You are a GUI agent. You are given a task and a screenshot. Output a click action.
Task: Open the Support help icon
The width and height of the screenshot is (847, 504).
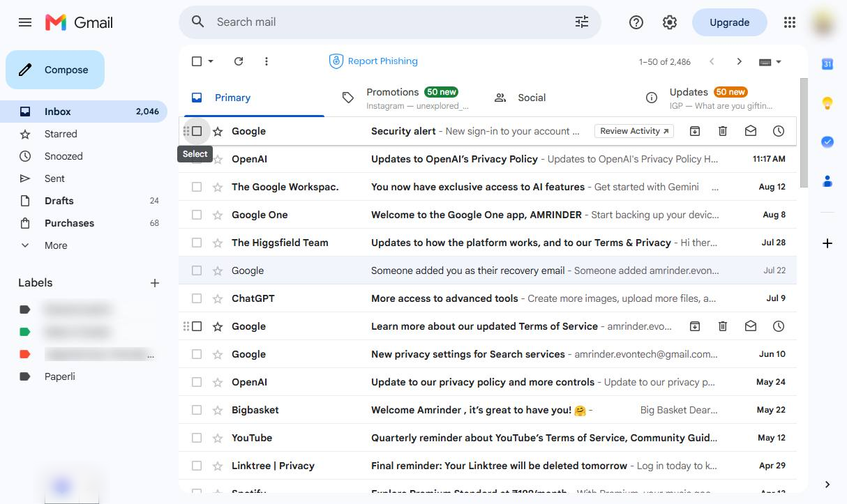[x=636, y=22]
